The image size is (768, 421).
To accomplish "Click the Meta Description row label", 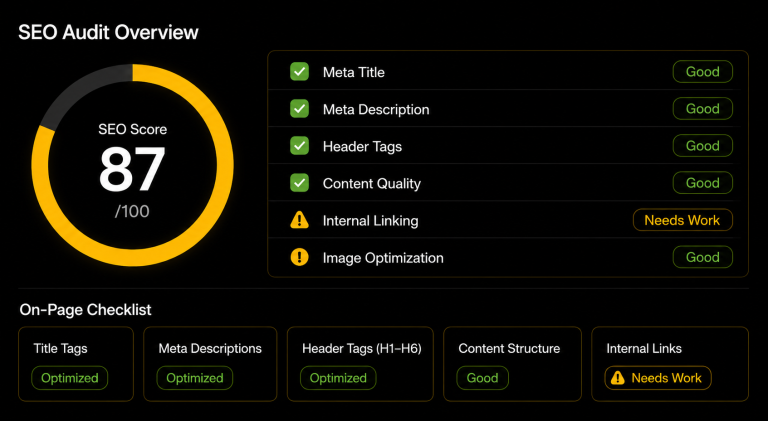I will point(376,110).
